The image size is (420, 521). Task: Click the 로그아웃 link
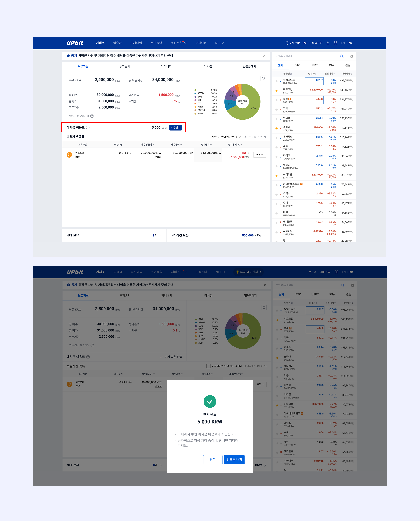[317, 43]
